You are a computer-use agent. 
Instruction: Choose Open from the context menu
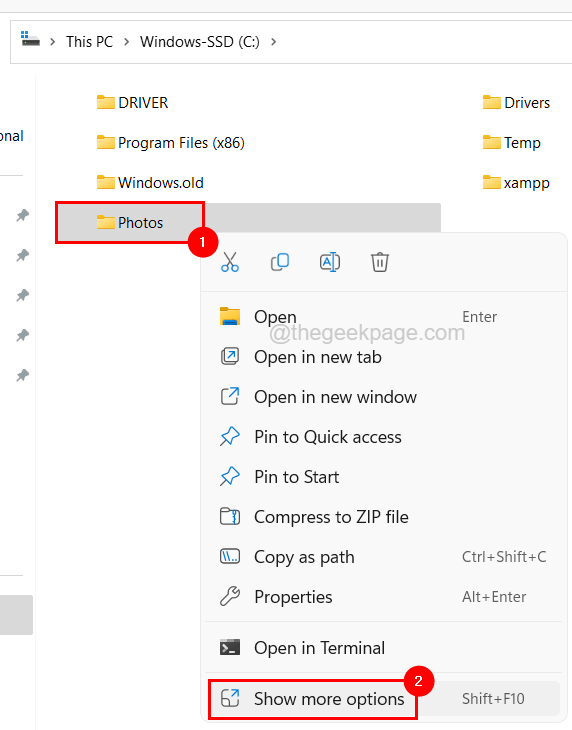click(x=382, y=317)
